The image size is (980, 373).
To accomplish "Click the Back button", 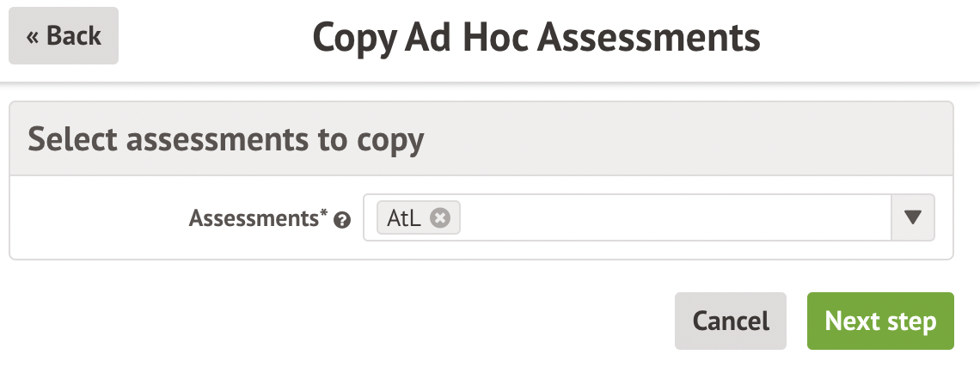I will pyautogui.click(x=64, y=36).
